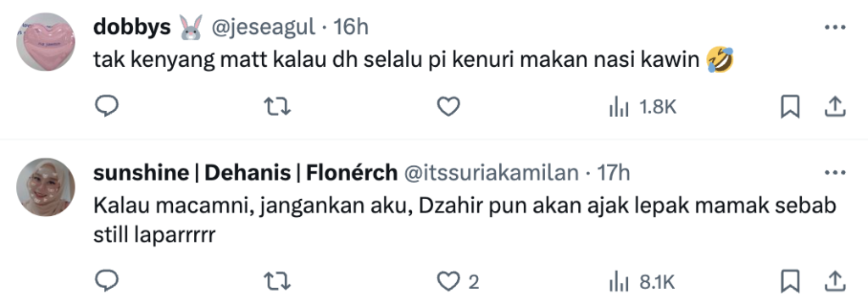Open the 16h timestamp link

coord(351,27)
